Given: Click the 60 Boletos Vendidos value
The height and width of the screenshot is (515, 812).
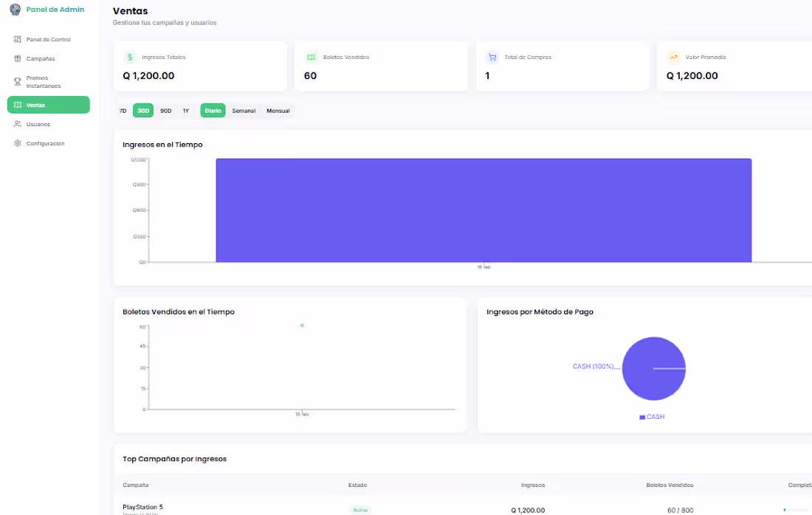Looking at the screenshot, I should tap(310, 75).
